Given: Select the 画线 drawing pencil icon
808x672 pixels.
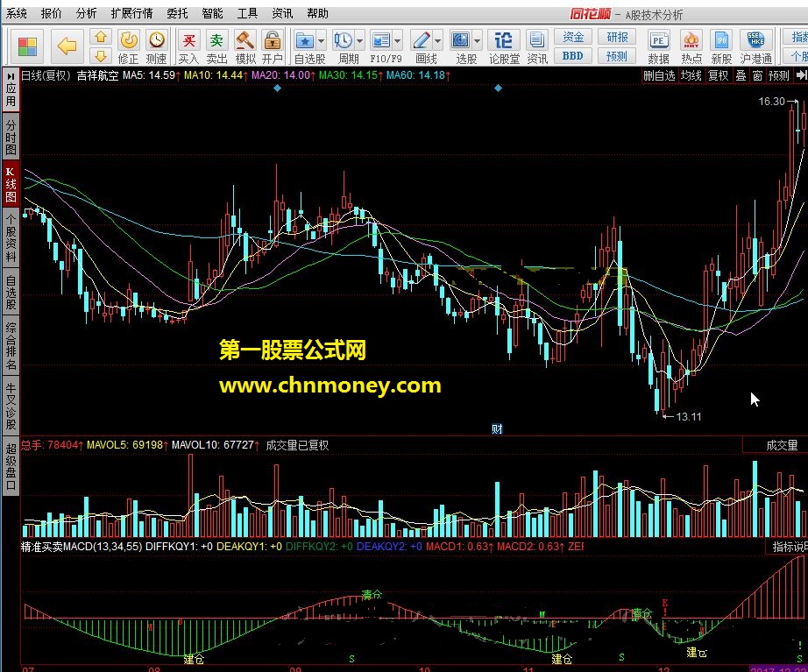Looking at the screenshot, I should click(x=422, y=40).
